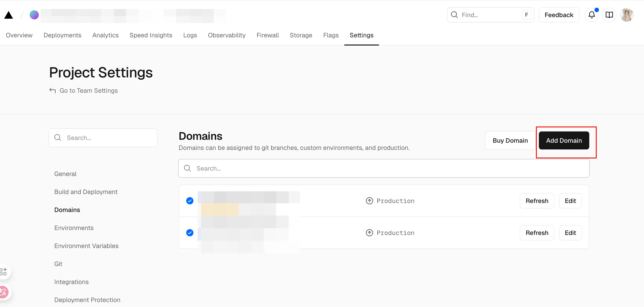The image size is (644, 307).
Task: Click the first Production environment arrow icon
Action: [369, 201]
